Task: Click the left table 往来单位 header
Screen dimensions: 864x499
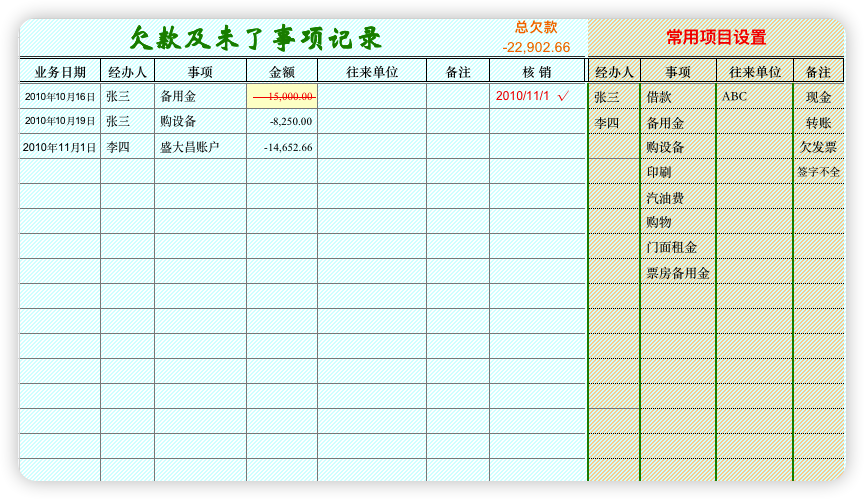Action: click(372, 72)
